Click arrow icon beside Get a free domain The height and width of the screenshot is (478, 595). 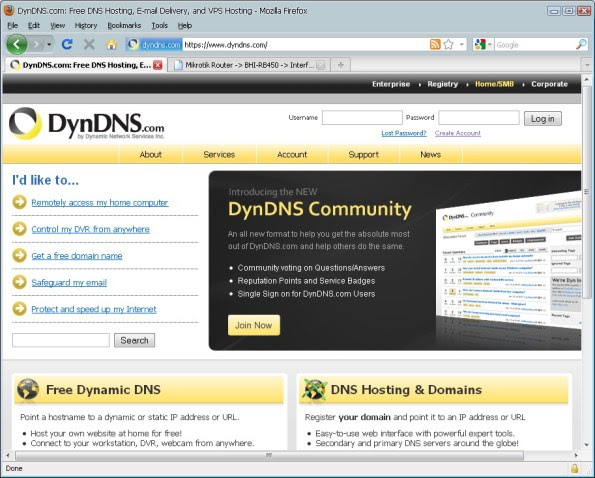point(20,255)
